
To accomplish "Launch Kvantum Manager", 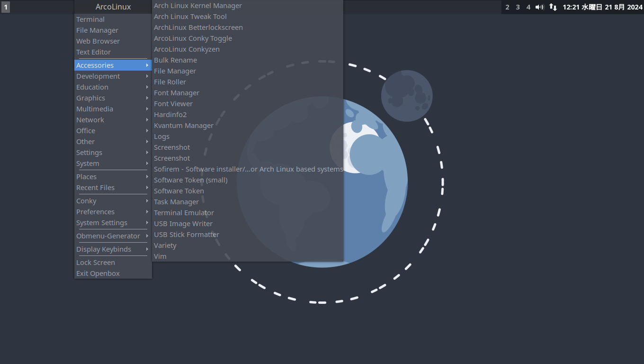I will (x=248, y=126).
